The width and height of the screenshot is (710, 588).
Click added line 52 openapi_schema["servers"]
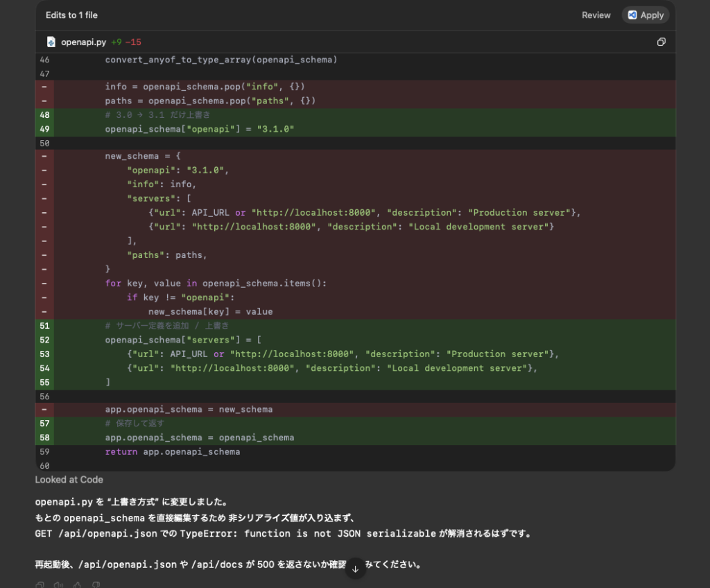pos(183,340)
